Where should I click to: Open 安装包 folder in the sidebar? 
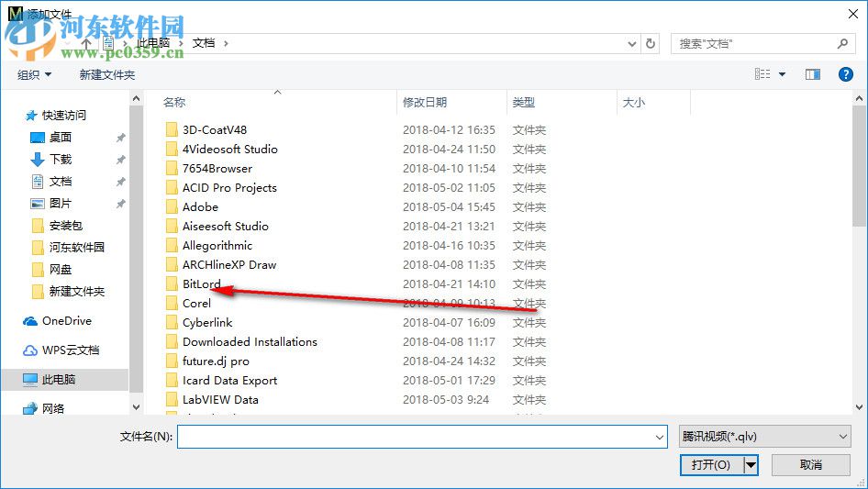coord(65,226)
